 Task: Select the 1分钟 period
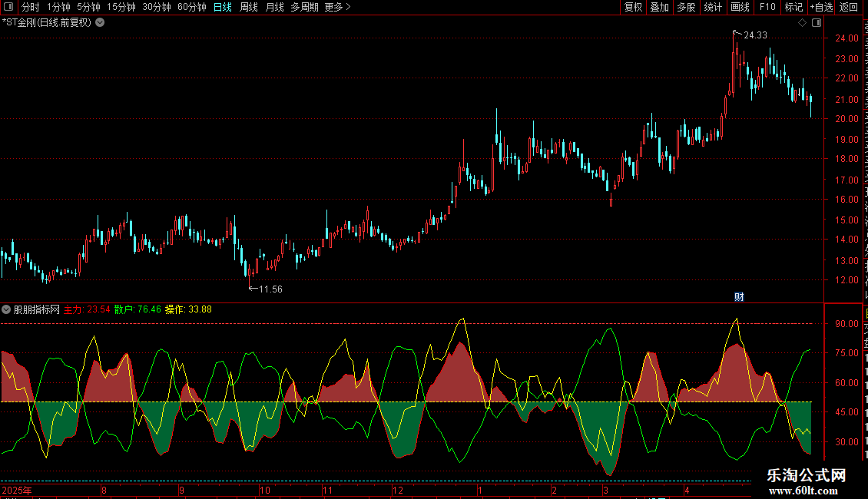[58, 7]
